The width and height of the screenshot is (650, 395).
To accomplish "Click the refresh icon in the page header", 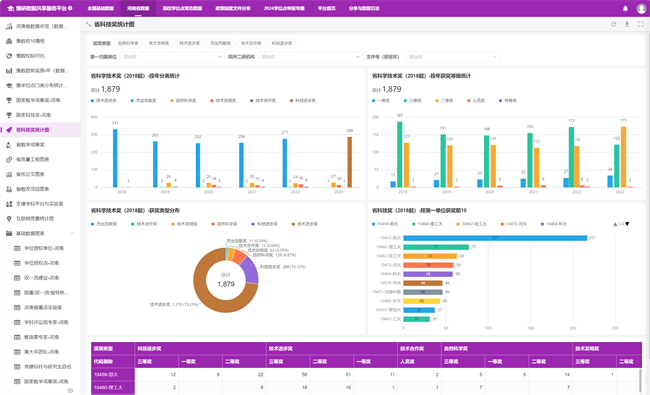I will click(x=614, y=24).
